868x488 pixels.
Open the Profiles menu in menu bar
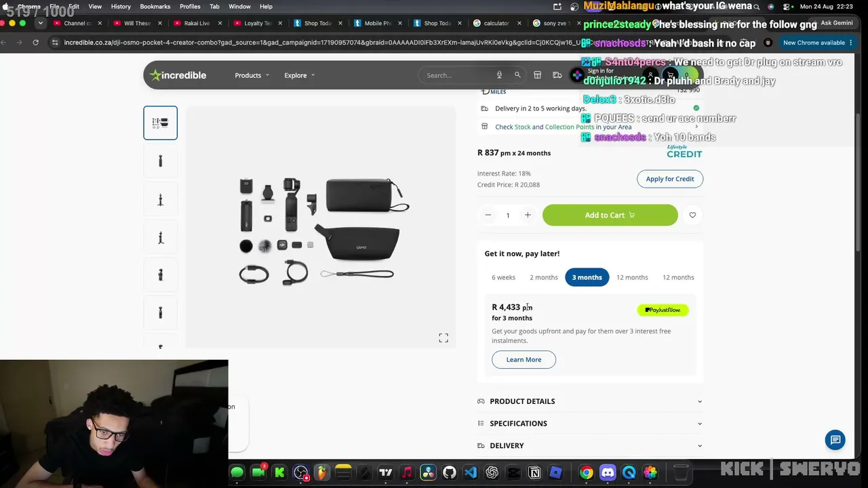point(190,7)
